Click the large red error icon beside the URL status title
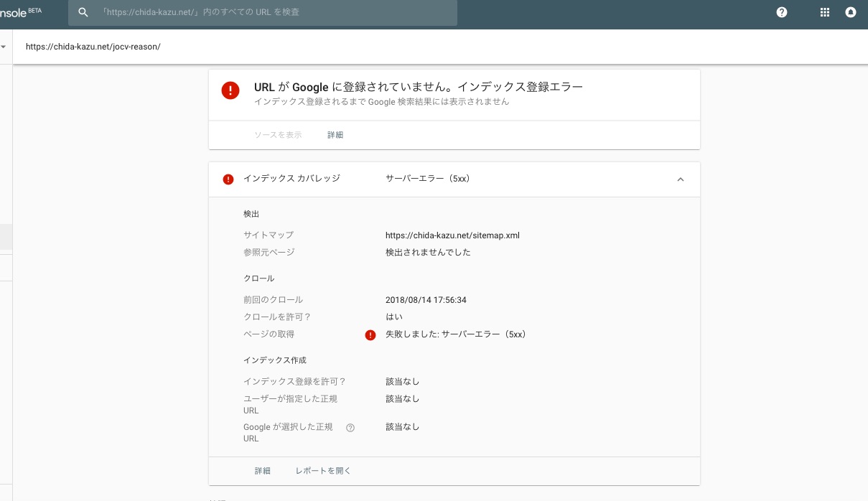868x501 pixels. pos(230,90)
